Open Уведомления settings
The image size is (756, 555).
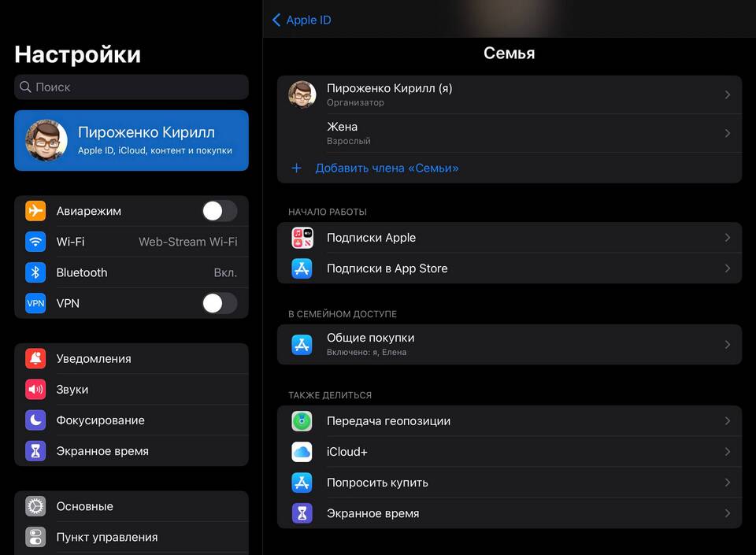132,358
